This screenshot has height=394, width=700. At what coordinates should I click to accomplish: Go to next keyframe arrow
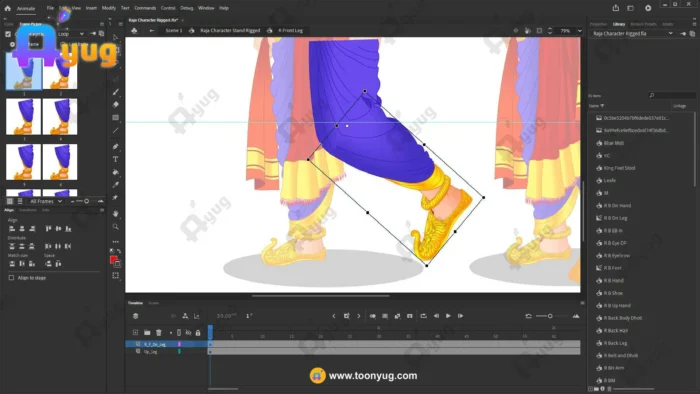pos(358,316)
